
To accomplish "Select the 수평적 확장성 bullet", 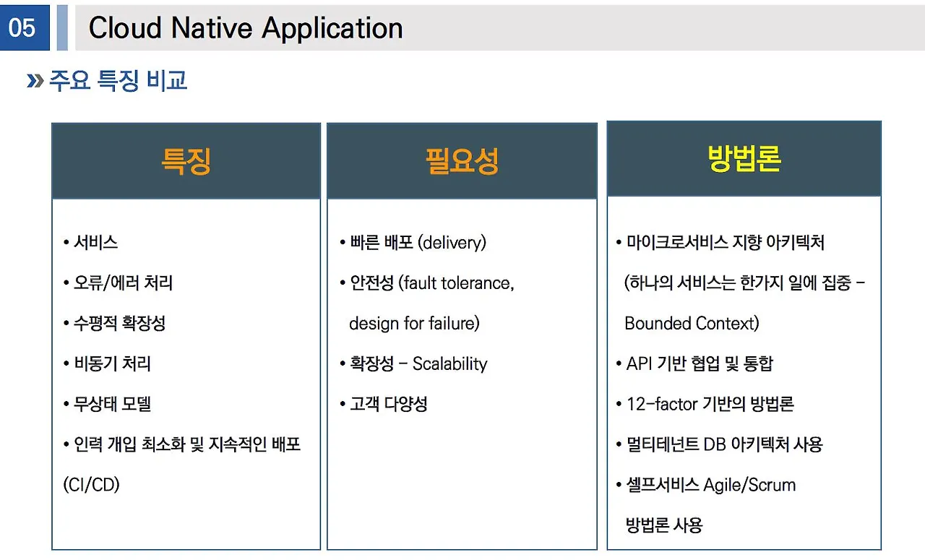I will (x=114, y=323).
